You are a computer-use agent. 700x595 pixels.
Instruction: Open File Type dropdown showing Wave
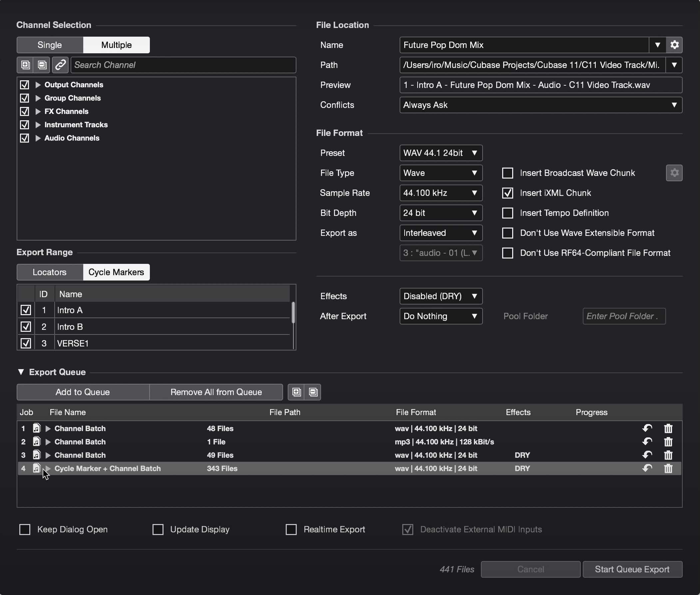(x=441, y=173)
